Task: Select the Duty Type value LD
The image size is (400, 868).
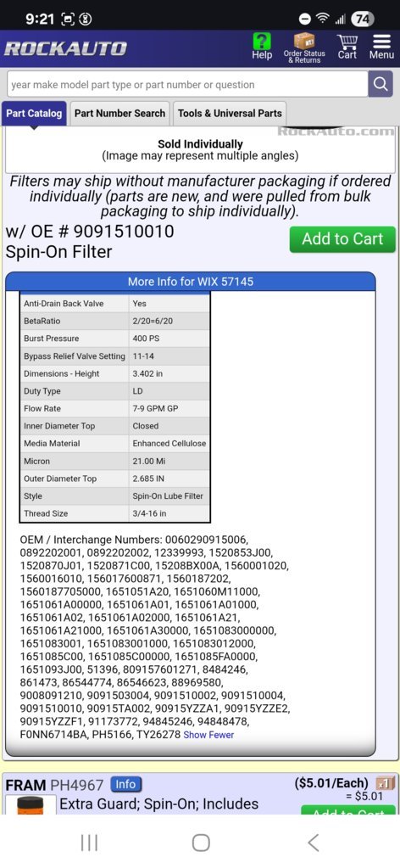Action: click(138, 391)
